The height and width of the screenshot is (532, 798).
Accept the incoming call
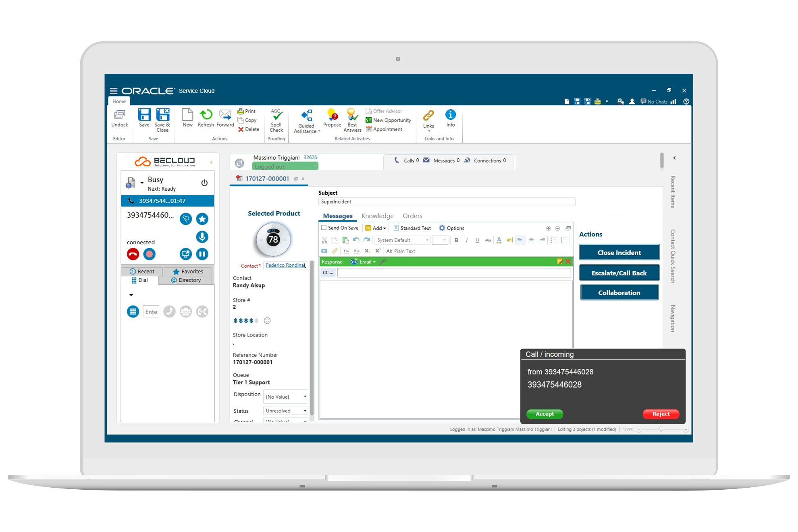(x=544, y=414)
